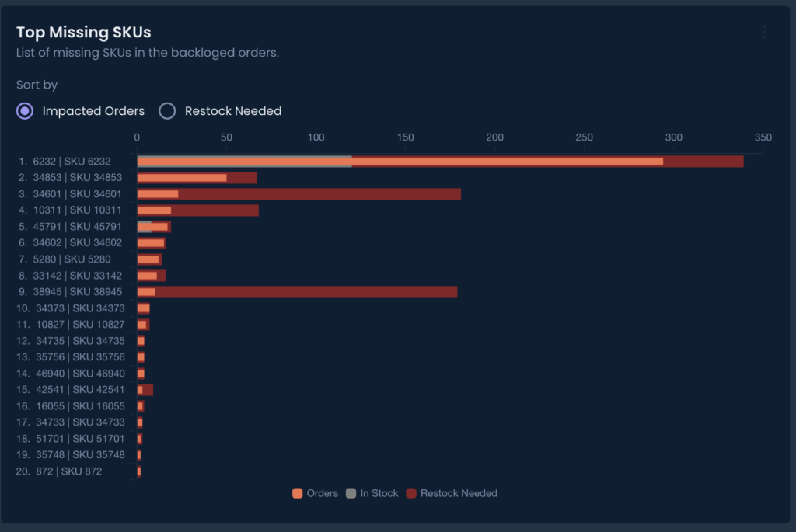Select the Restock Needed sort option
The height and width of the screenshot is (532, 796).
click(167, 111)
